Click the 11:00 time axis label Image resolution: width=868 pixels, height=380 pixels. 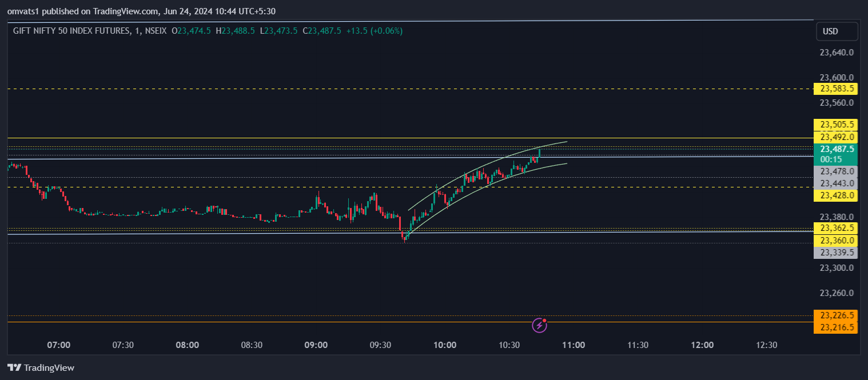[574, 345]
